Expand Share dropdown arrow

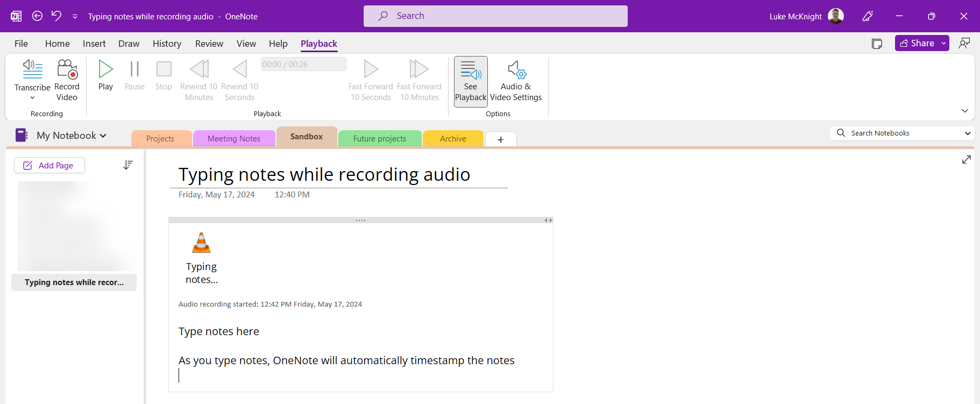point(944,43)
